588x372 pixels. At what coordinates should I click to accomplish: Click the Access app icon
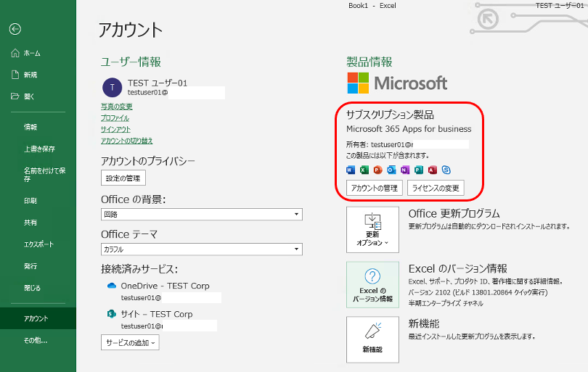point(433,170)
